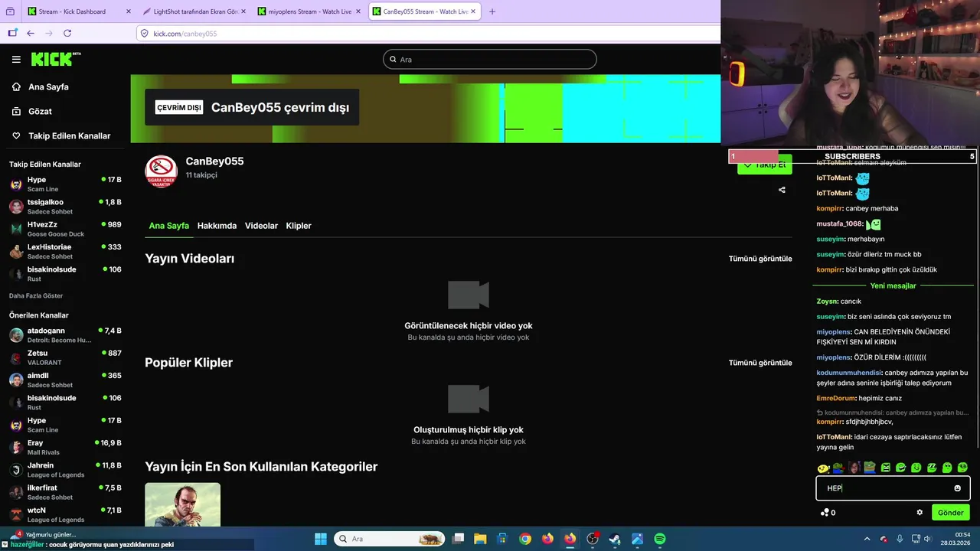Open Chrome from the taskbar
Screen dimensions: 980x551
[524, 539]
